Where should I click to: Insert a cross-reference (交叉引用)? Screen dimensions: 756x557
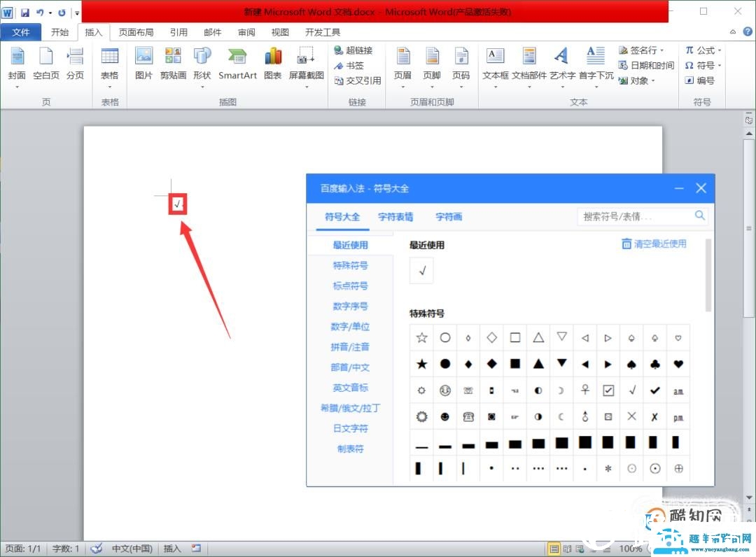tap(358, 80)
